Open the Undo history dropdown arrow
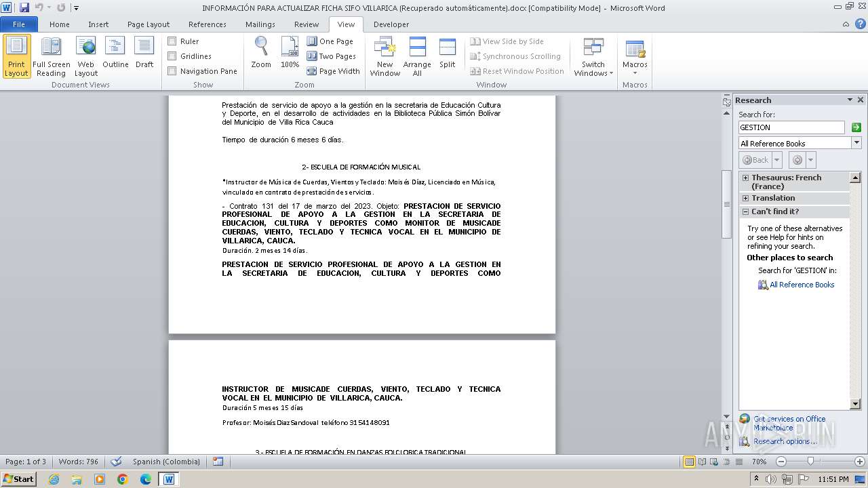 click(49, 7)
